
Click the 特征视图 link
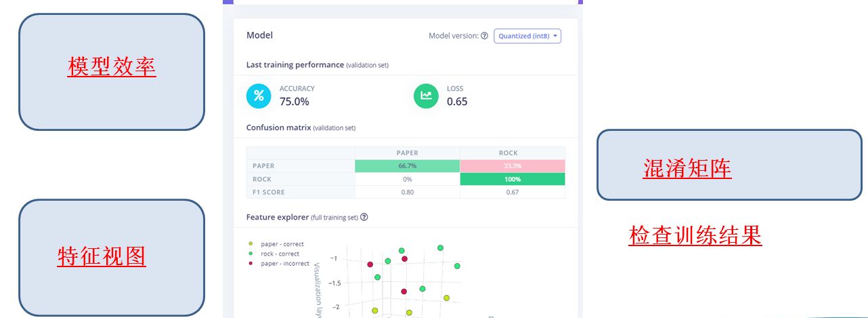point(102,255)
